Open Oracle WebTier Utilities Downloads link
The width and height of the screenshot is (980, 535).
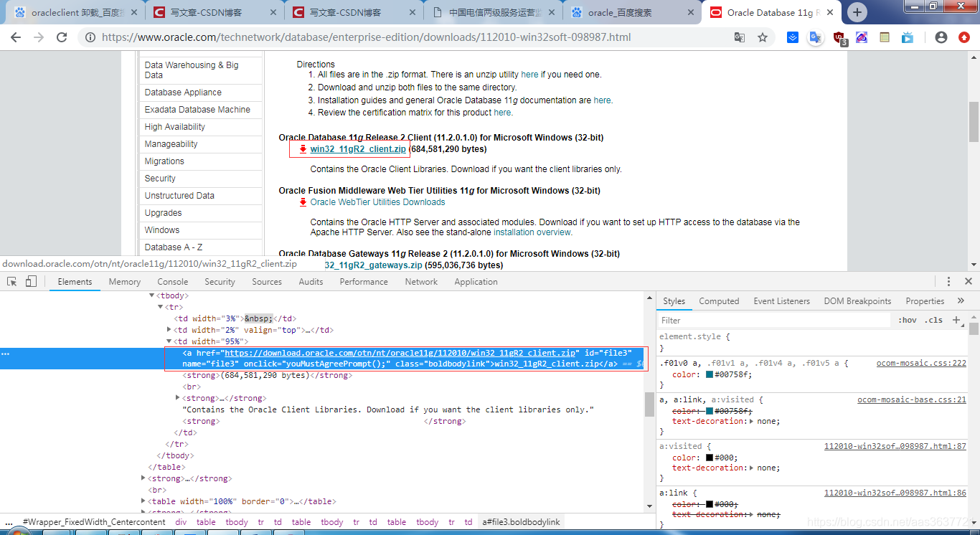pos(377,202)
